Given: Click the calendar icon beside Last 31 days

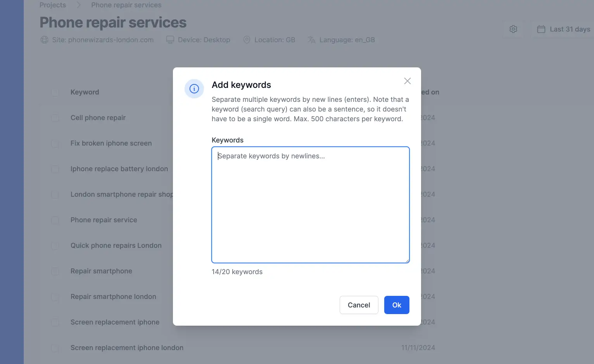Looking at the screenshot, I should [541, 29].
